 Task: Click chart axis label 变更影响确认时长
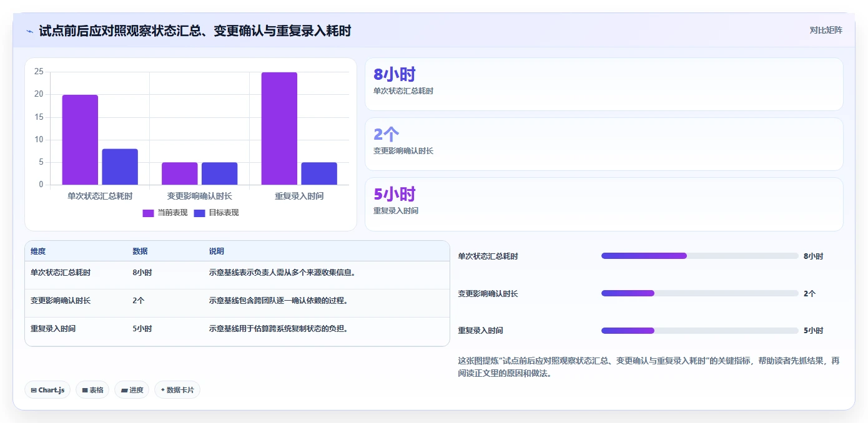pyautogui.click(x=200, y=196)
